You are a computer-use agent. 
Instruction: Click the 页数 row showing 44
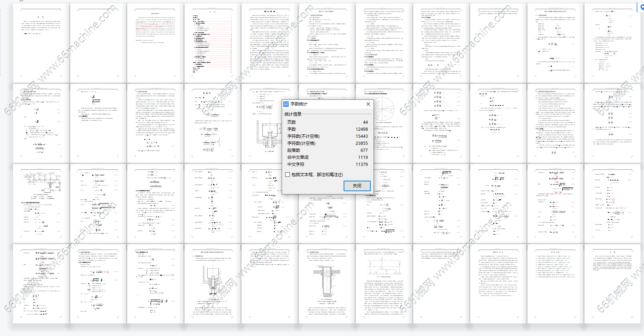click(327, 122)
